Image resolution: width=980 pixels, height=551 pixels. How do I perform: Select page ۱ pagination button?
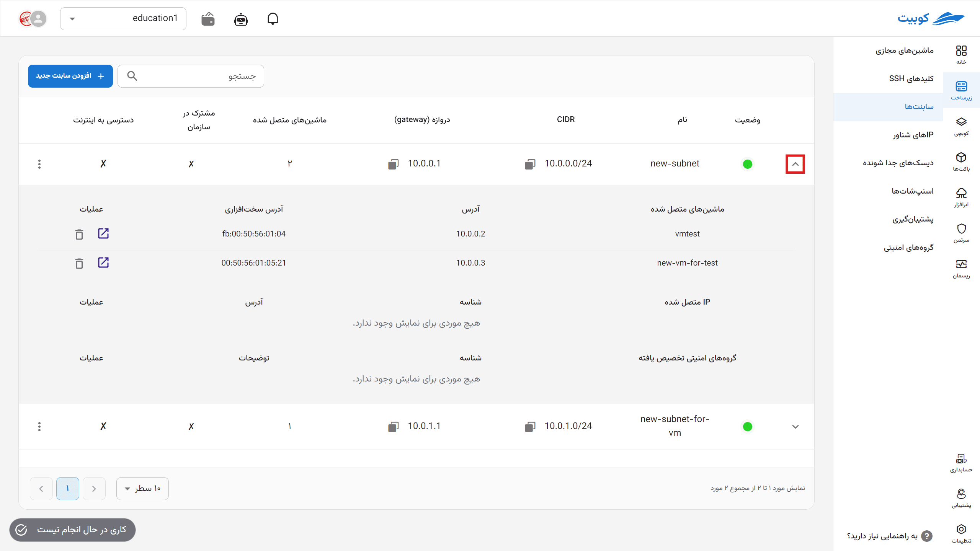pos(68,489)
